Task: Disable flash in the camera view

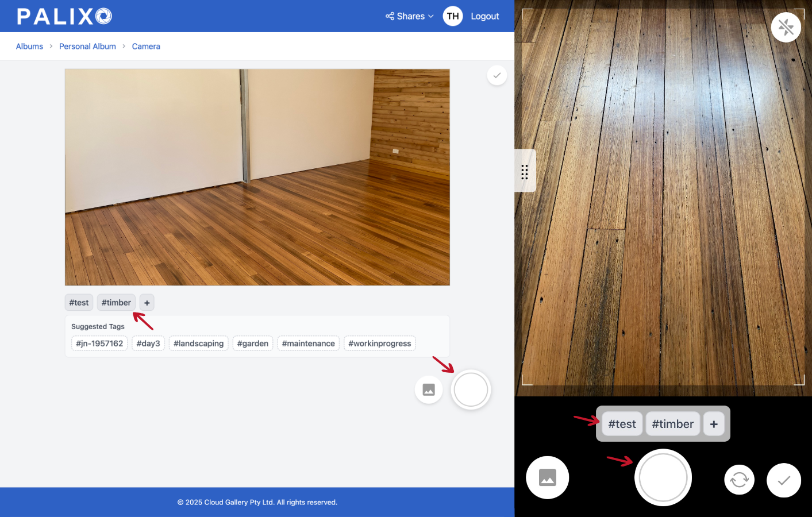Action: (x=786, y=27)
